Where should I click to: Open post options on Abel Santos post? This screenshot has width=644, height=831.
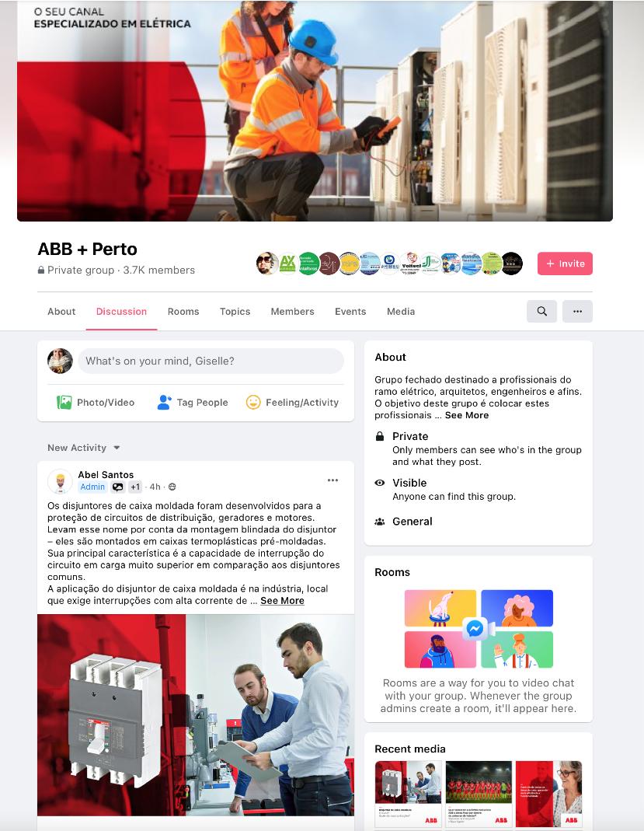(332, 480)
